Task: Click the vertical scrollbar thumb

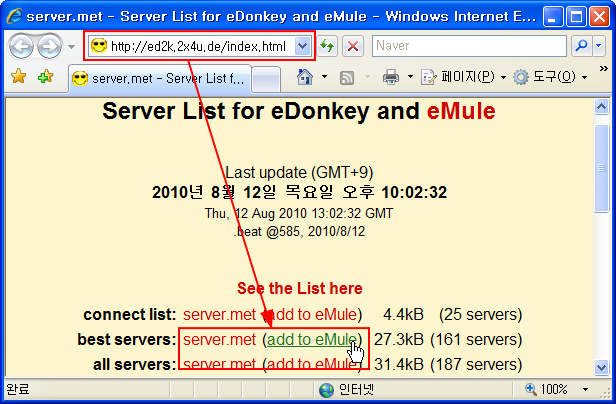Action: [x=601, y=169]
